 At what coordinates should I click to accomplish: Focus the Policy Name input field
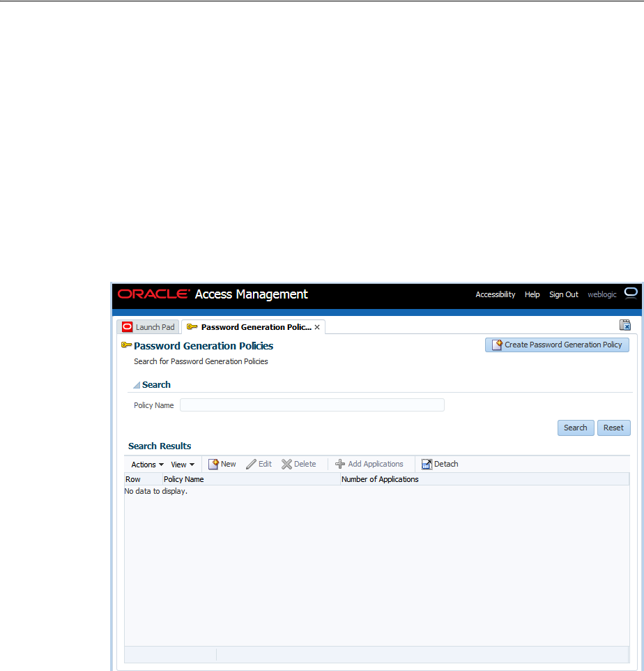[x=312, y=405]
